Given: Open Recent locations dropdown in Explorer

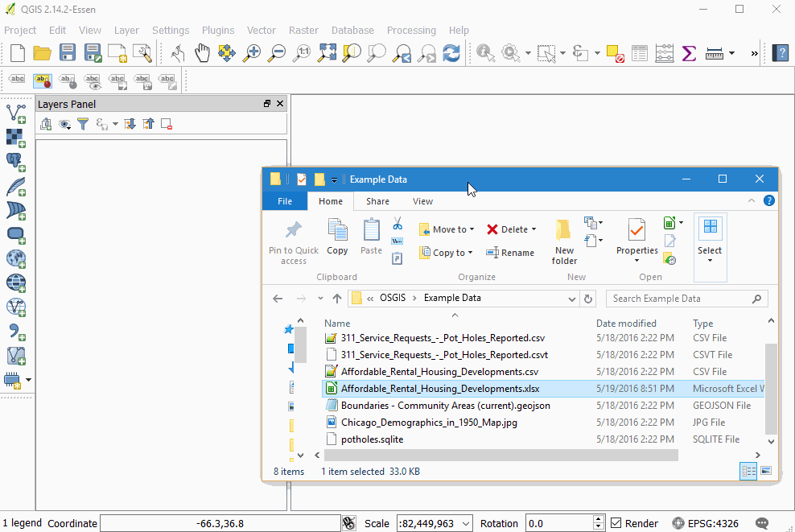Looking at the screenshot, I should [x=320, y=299].
